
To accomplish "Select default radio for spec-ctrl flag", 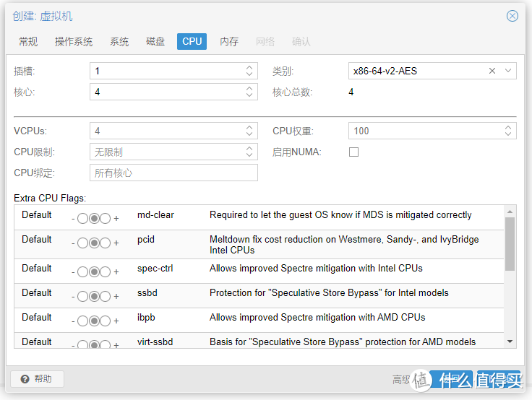I will (x=94, y=271).
